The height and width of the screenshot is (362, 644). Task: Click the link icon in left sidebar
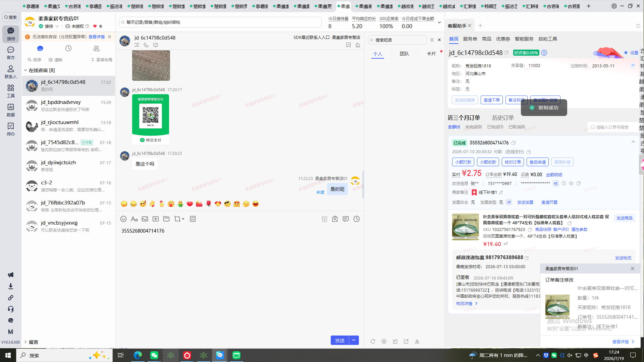click(x=11, y=298)
